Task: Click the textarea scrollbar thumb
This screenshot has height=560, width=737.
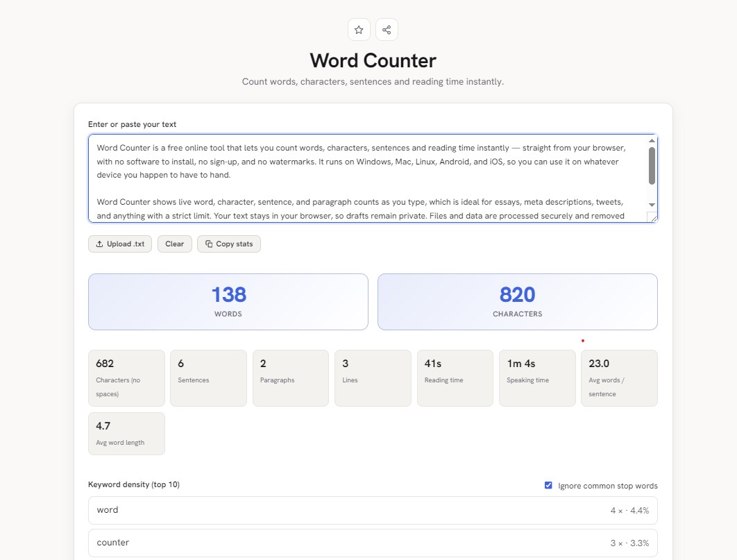Action: tap(652, 166)
